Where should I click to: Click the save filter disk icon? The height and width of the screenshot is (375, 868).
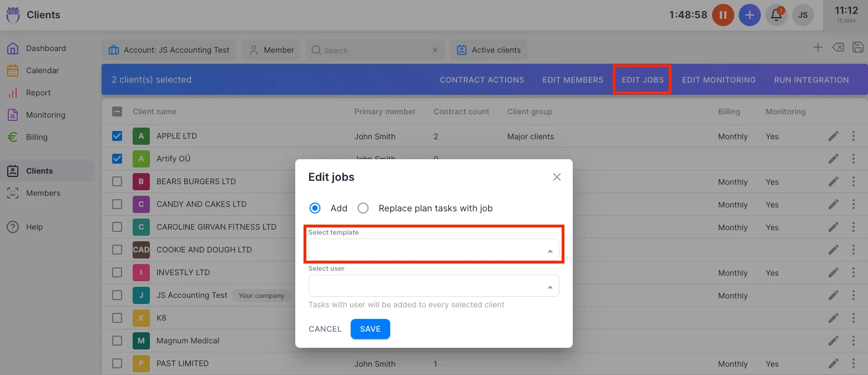[857, 48]
